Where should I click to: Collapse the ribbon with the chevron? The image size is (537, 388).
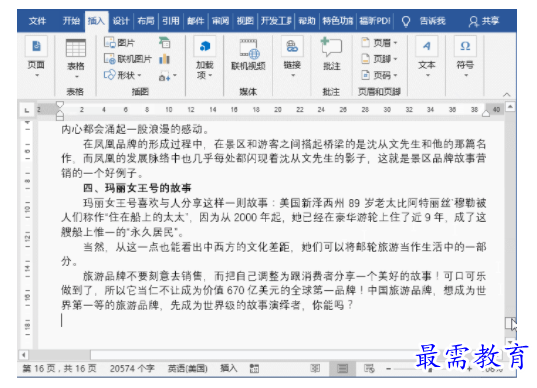point(507,94)
